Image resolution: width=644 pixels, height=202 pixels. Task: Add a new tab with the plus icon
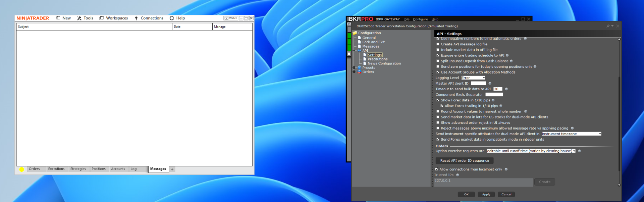(172, 169)
